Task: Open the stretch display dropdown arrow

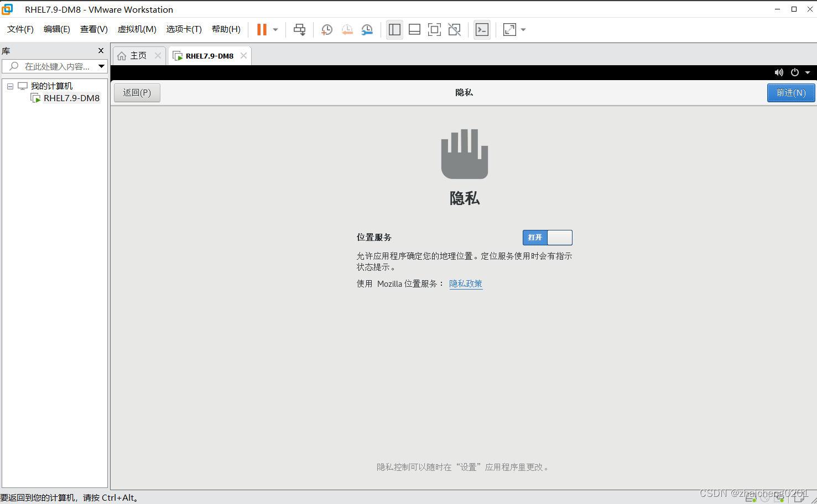Action: click(x=523, y=30)
